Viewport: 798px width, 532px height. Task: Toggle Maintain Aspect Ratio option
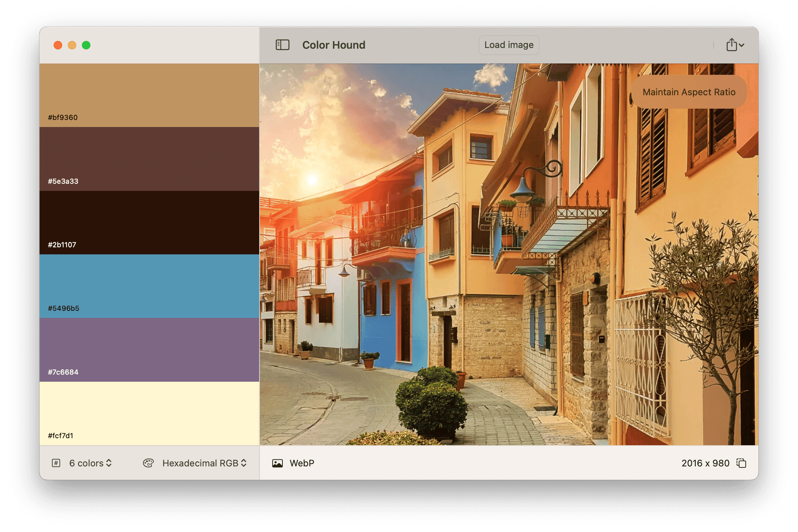689,92
